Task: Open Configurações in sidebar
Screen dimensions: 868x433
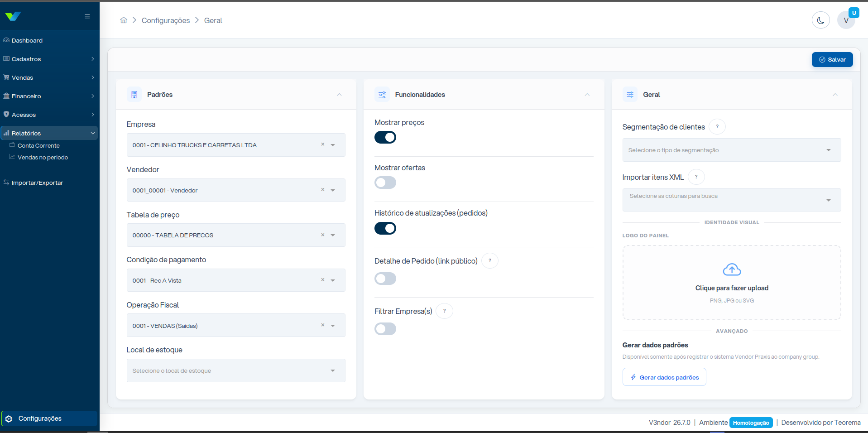Action: 49,419
